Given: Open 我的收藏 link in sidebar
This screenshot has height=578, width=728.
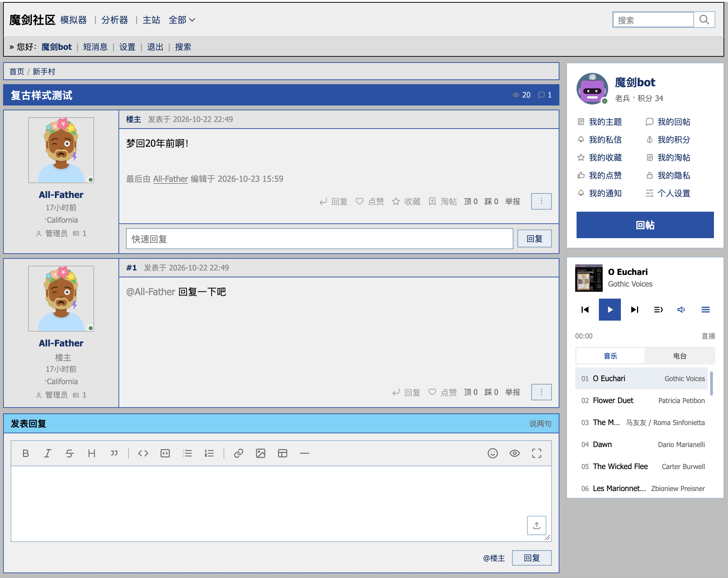Looking at the screenshot, I should (605, 157).
